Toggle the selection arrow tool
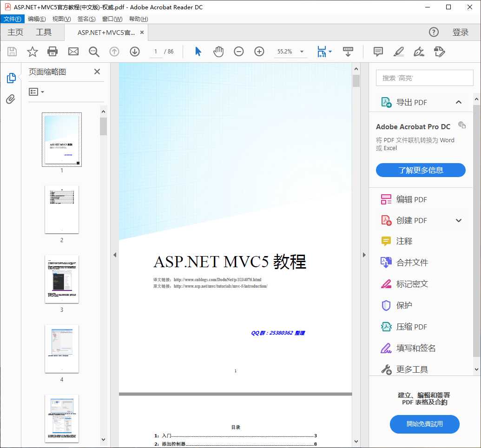This screenshot has height=448, width=481. (x=197, y=52)
